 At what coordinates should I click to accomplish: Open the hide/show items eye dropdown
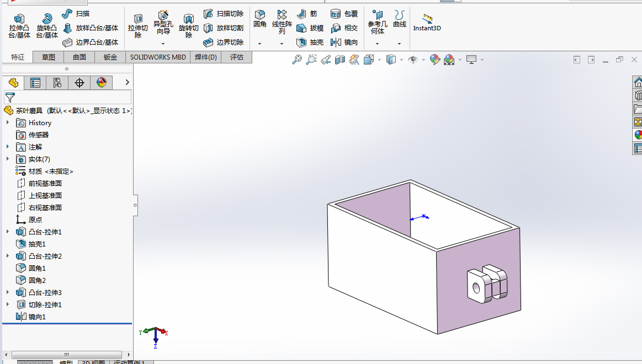click(x=423, y=60)
